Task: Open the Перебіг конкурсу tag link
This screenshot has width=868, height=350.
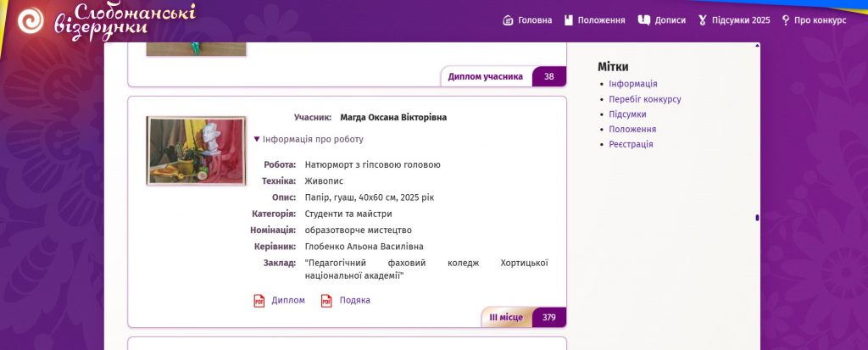Action: 644,99
